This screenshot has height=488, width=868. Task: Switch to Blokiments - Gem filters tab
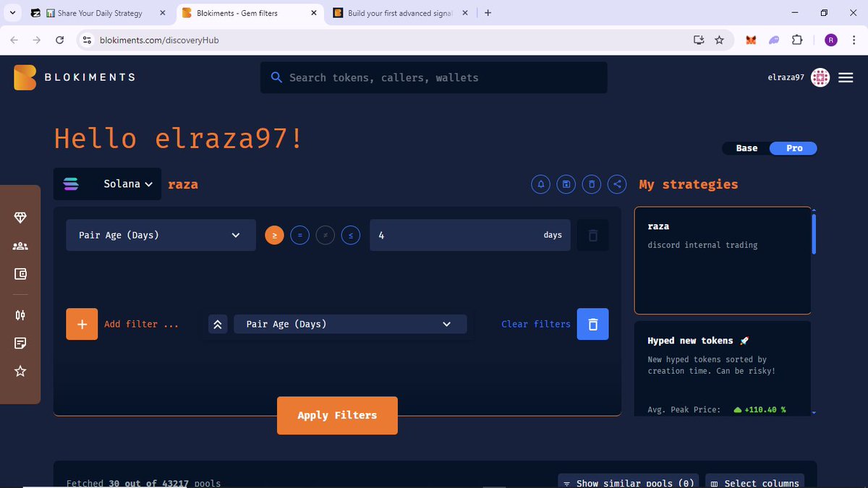(250, 13)
